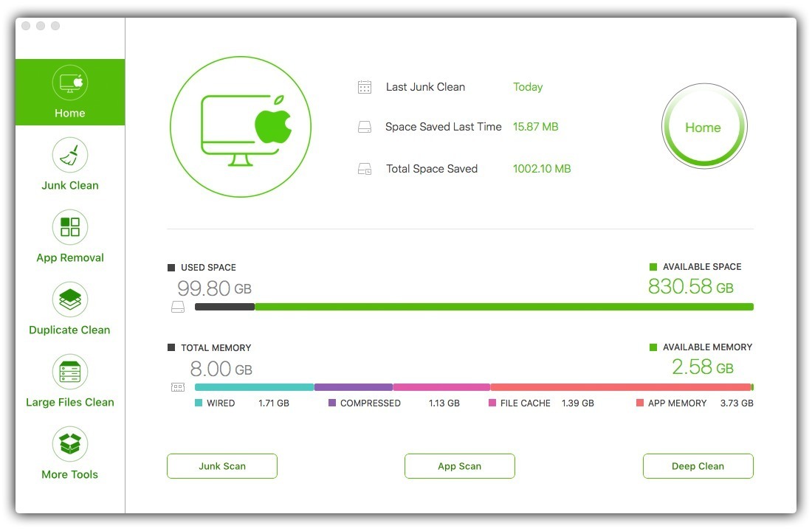Click purple COMPRESSED legend swatch
This screenshot has width=812, height=531.
pos(332,403)
